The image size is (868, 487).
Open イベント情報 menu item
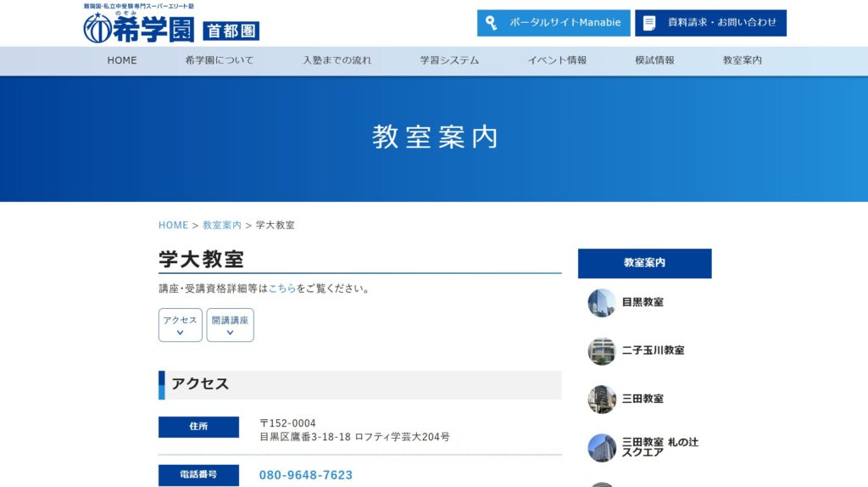[557, 60]
